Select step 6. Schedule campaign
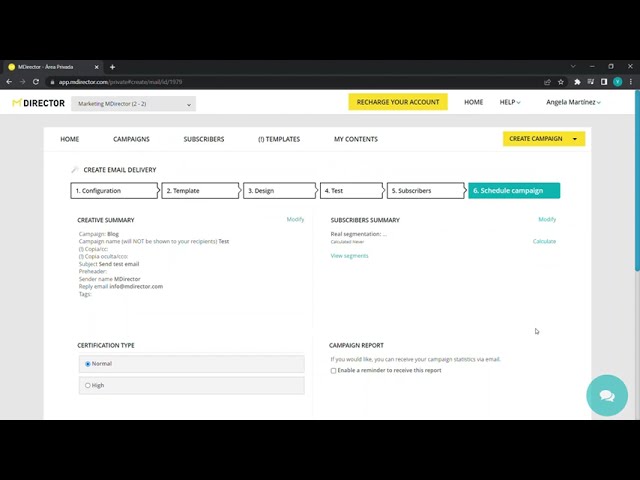The image size is (640, 480). (x=514, y=191)
